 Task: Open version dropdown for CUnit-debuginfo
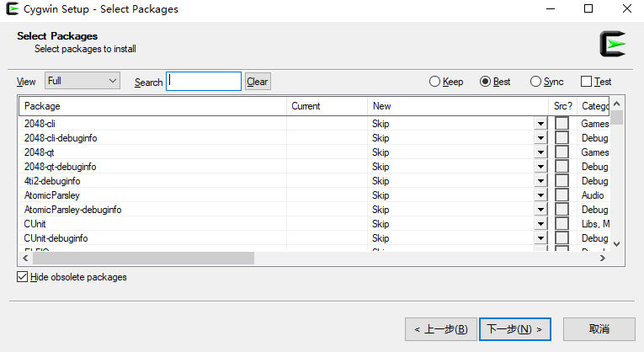pos(541,238)
